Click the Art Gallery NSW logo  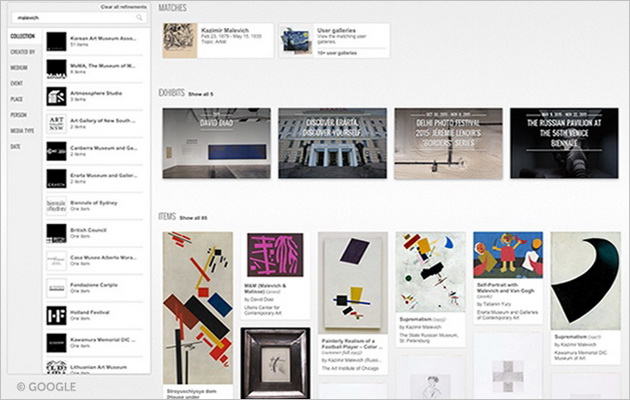pos(56,124)
